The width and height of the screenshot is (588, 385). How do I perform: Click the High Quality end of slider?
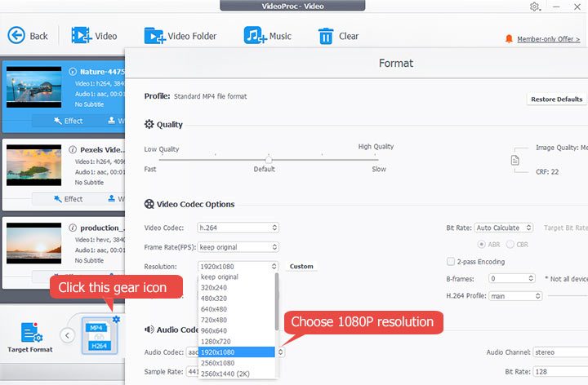(x=375, y=160)
